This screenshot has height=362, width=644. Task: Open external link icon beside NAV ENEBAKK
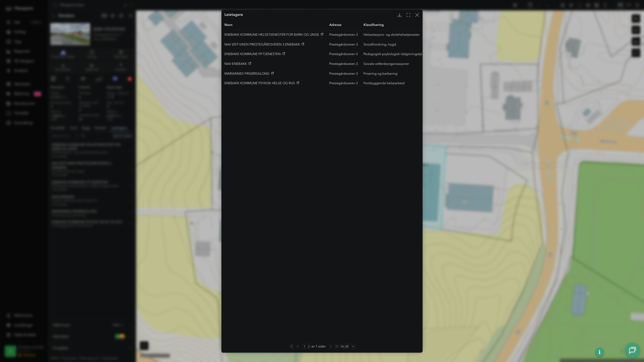(x=250, y=63)
